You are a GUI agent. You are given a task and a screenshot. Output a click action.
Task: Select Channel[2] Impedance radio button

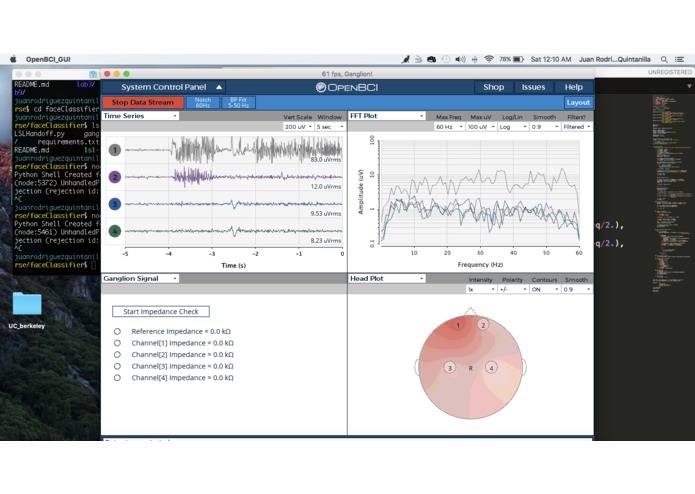[117, 354]
